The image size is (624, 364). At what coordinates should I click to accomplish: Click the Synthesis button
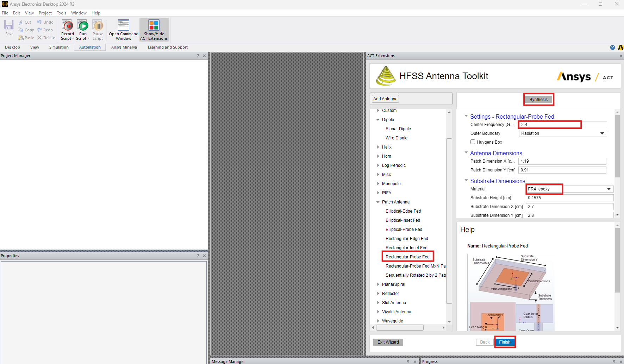tap(538, 99)
